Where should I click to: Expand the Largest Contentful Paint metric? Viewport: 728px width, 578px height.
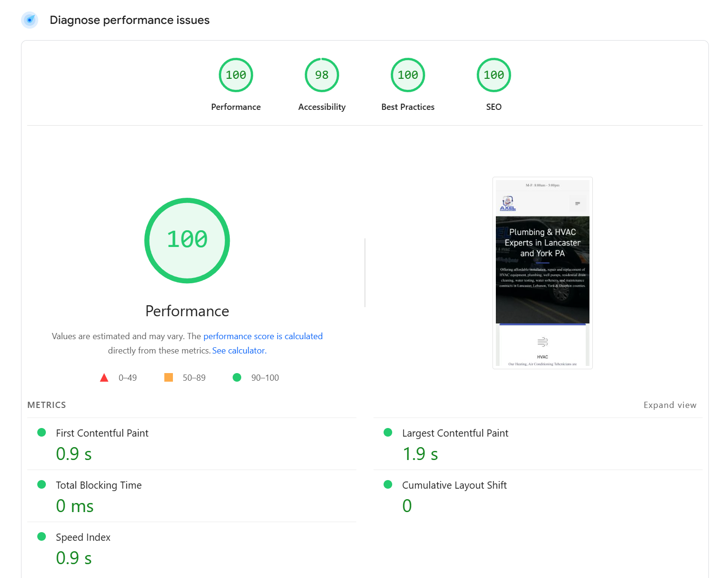[x=455, y=433]
